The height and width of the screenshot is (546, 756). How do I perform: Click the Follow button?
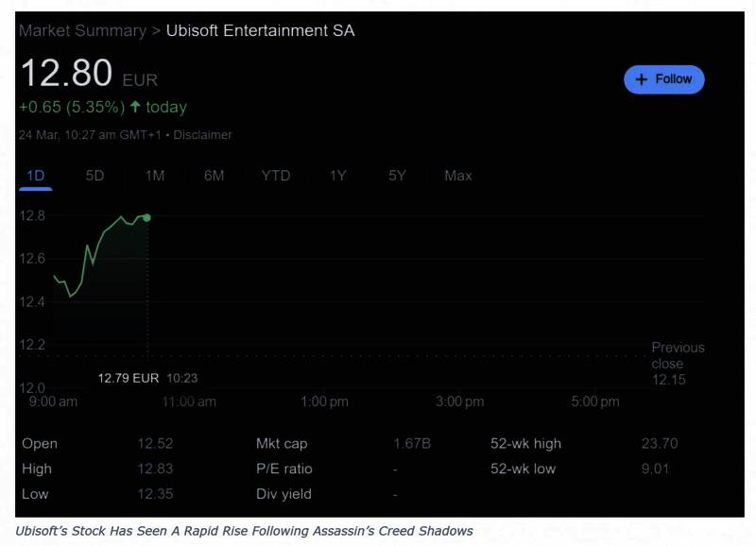[663, 79]
